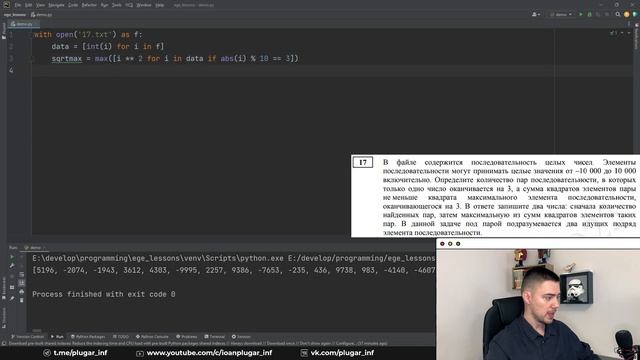Open Python Console tool window tab
The height and width of the screenshot is (360, 640).
pos(152,337)
